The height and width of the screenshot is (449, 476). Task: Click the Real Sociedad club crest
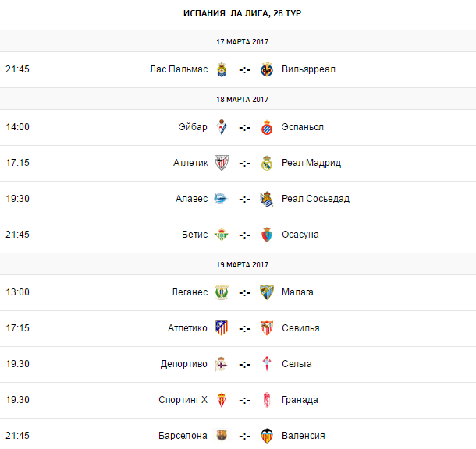267,199
